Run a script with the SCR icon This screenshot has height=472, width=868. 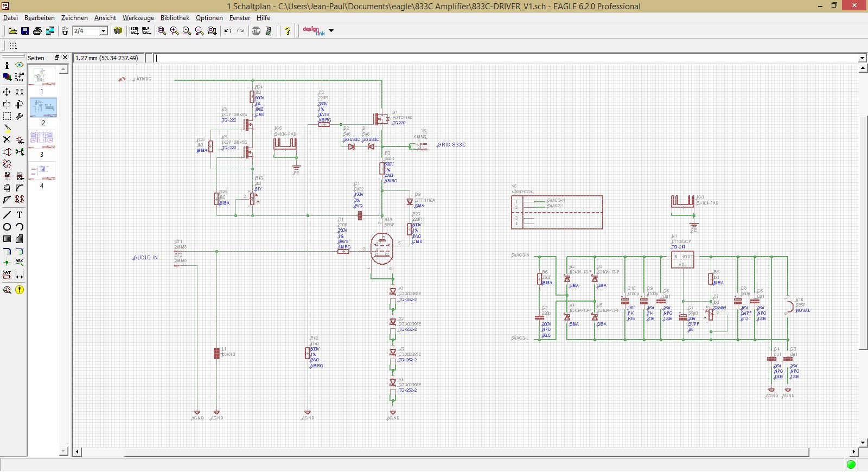(134, 31)
